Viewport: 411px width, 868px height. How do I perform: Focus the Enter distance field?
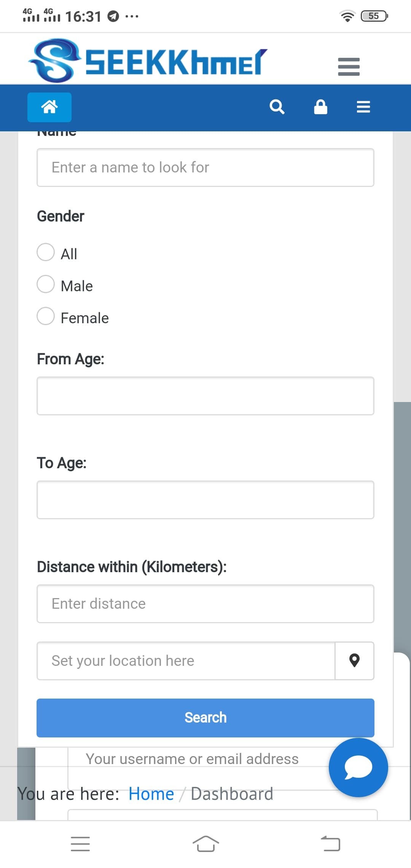(205, 604)
